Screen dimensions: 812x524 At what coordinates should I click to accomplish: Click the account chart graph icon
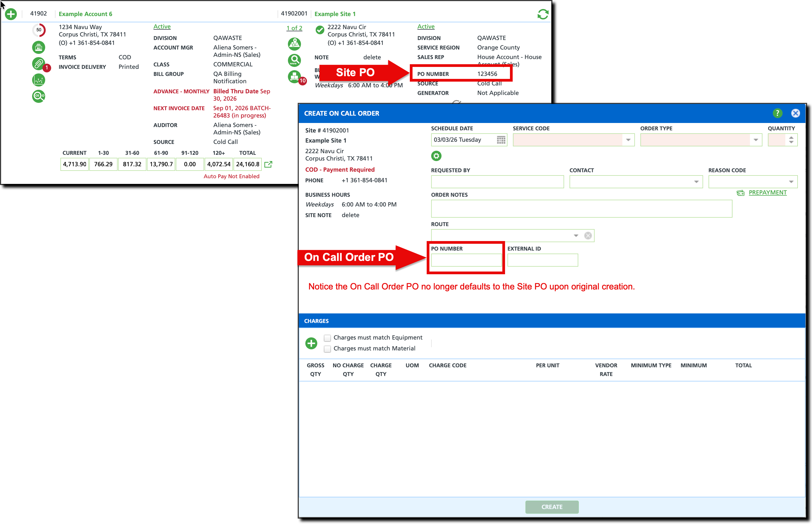tap(38, 80)
